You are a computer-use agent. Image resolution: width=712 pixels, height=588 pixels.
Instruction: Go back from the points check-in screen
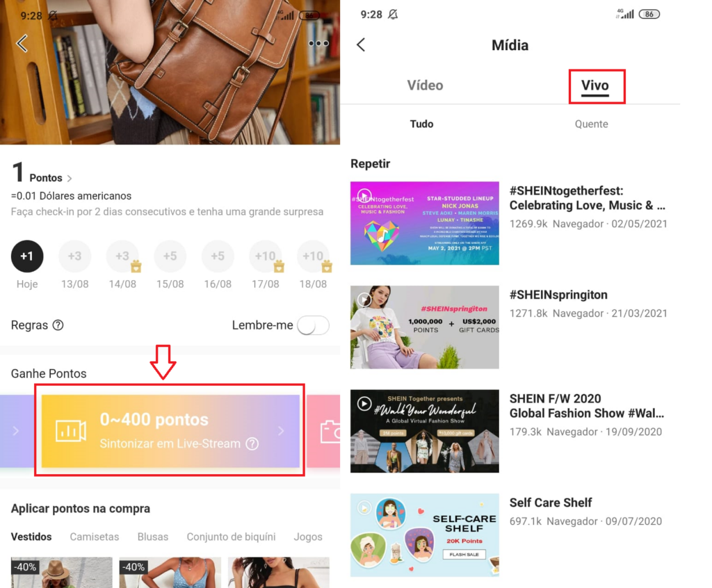coord(22,44)
